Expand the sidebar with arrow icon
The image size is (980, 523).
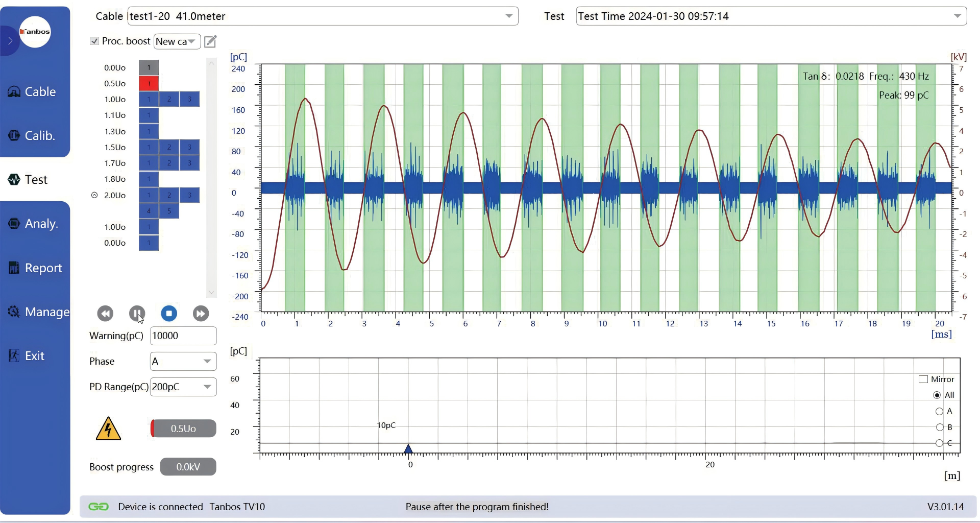[x=10, y=41]
